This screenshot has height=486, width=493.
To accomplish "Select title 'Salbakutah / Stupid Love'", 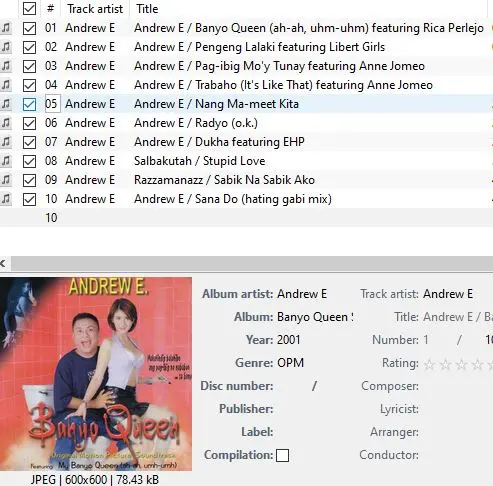I will click(200, 161).
